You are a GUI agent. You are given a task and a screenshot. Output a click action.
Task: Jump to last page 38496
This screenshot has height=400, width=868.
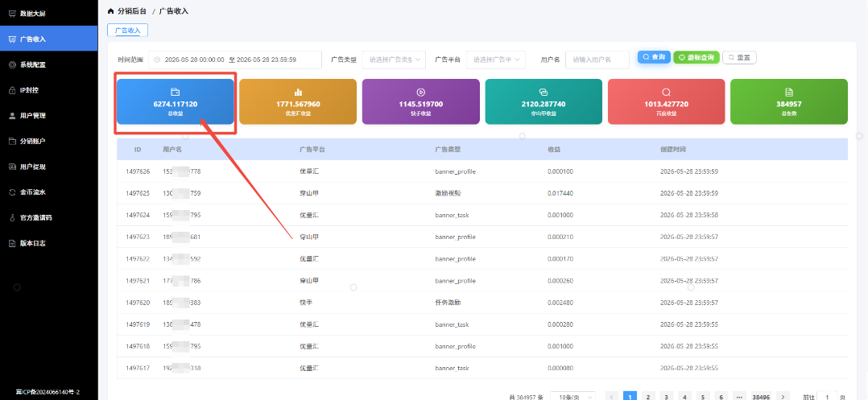pos(761,398)
